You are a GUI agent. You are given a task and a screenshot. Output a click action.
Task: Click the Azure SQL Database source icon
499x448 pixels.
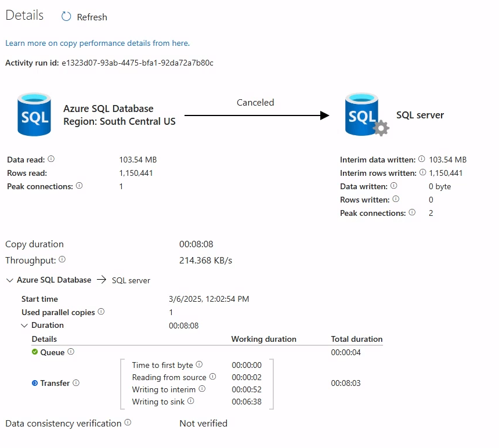tap(34, 114)
